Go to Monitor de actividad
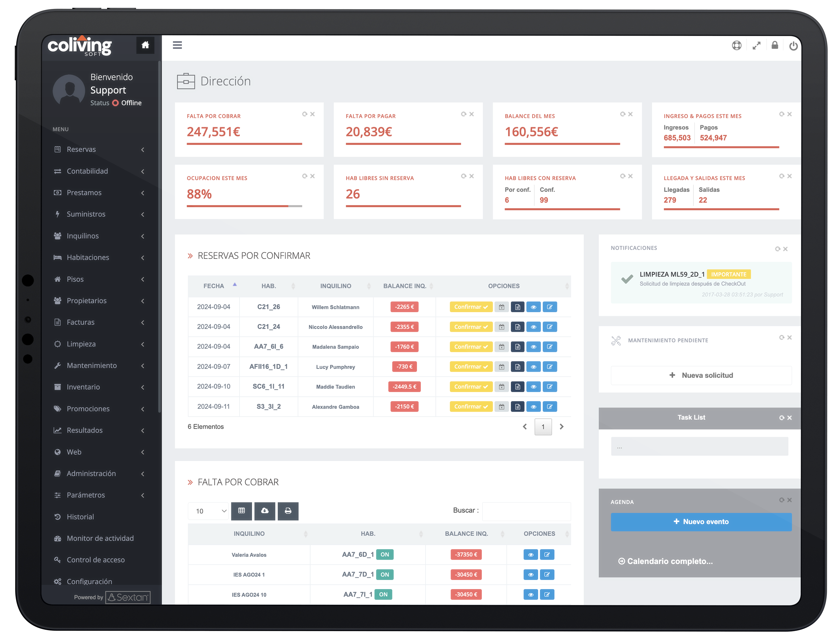The height and width of the screenshot is (641, 840). tap(100, 538)
